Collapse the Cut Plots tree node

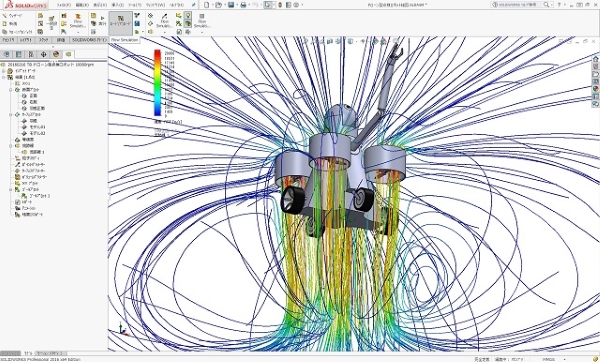(11, 90)
